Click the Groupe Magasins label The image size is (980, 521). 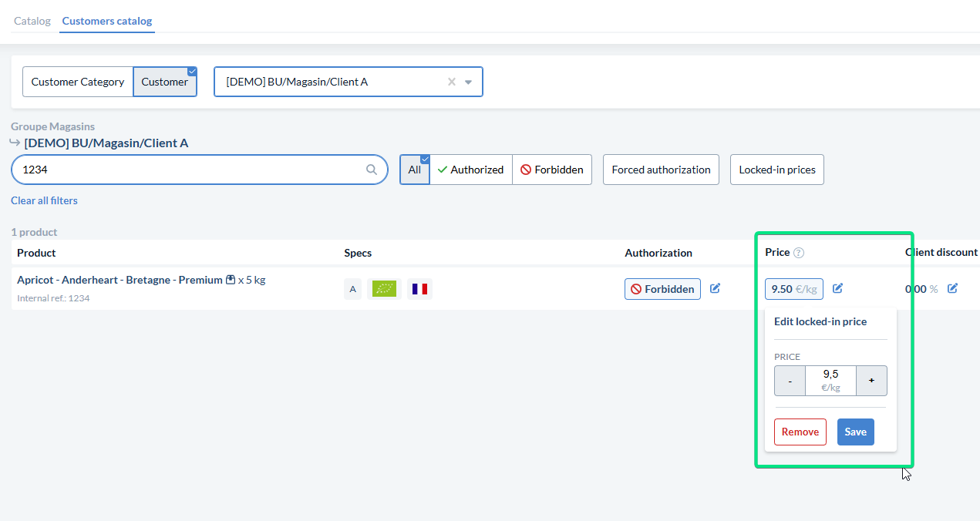(53, 126)
